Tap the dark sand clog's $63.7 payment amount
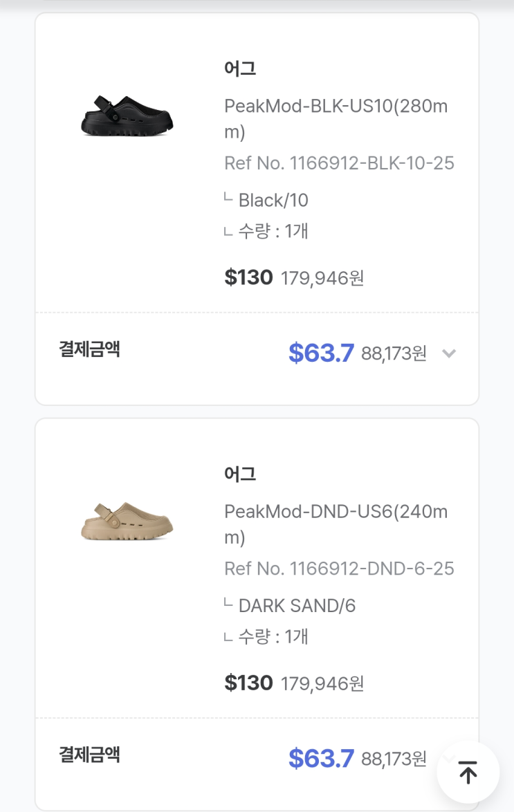Image resolution: width=514 pixels, height=812 pixels. (x=321, y=759)
